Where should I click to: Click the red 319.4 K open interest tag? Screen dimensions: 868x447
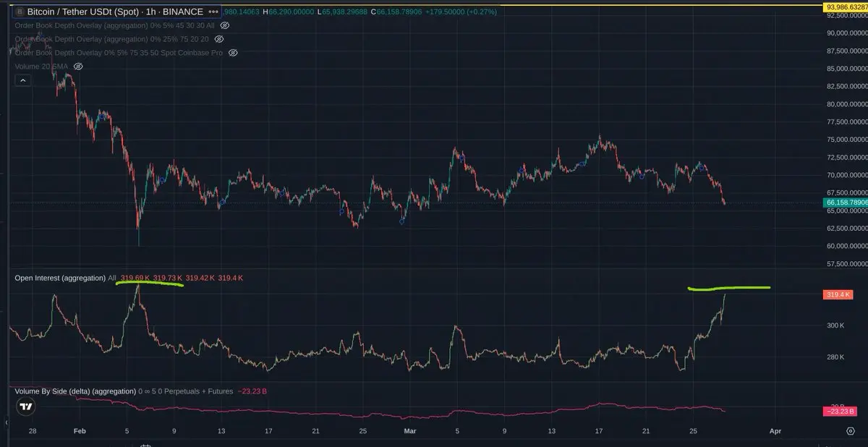tap(838, 294)
